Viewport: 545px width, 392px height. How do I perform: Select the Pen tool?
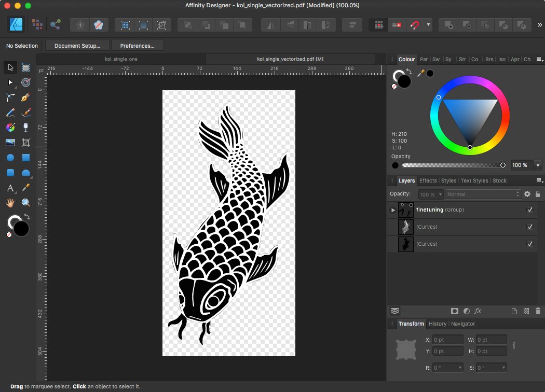(x=25, y=98)
